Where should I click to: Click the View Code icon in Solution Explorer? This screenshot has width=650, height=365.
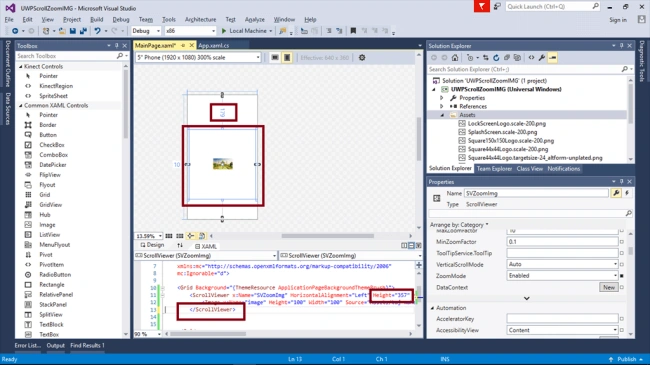pos(531,58)
